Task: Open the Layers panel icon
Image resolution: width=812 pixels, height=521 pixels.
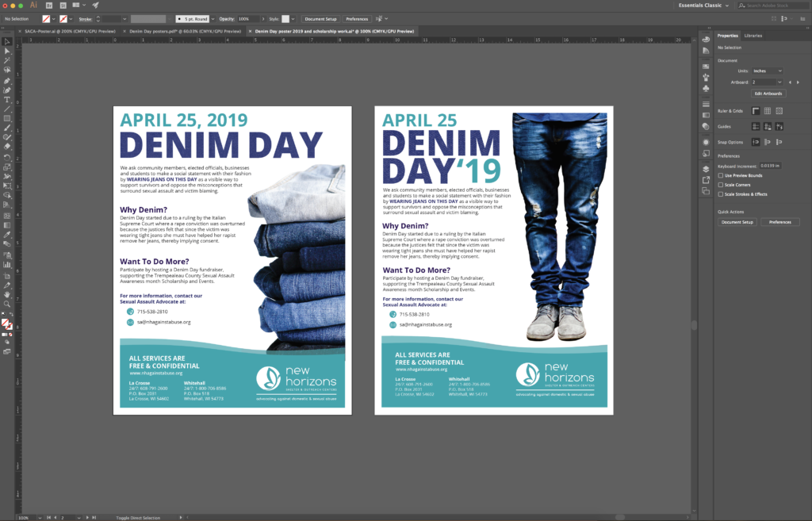Action: [706, 169]
